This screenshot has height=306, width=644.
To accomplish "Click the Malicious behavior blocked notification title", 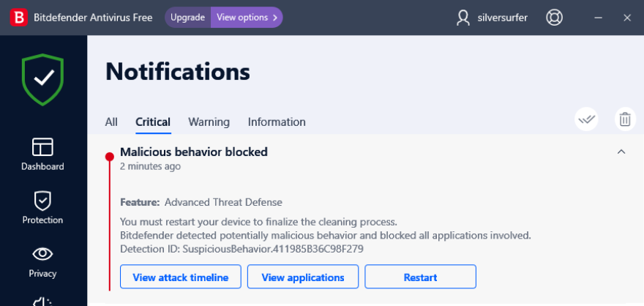I will 194,152.
